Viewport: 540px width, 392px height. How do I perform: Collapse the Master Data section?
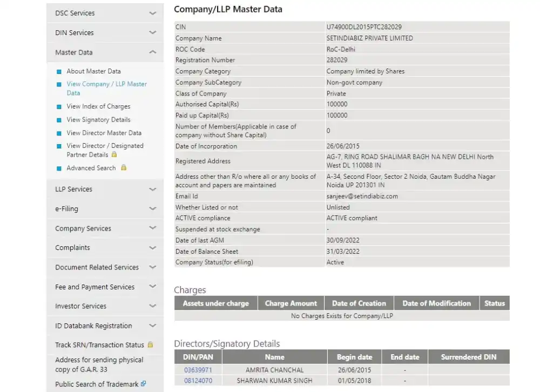(x=152, y=52)
